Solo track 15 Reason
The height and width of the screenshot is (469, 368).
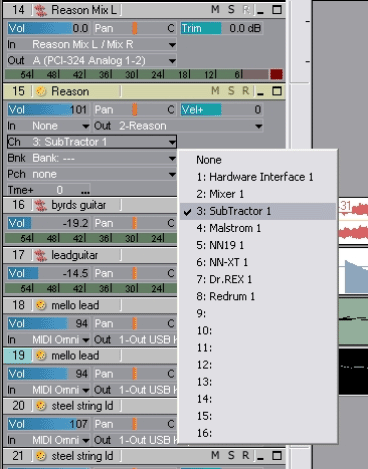[x=231, y=91]
